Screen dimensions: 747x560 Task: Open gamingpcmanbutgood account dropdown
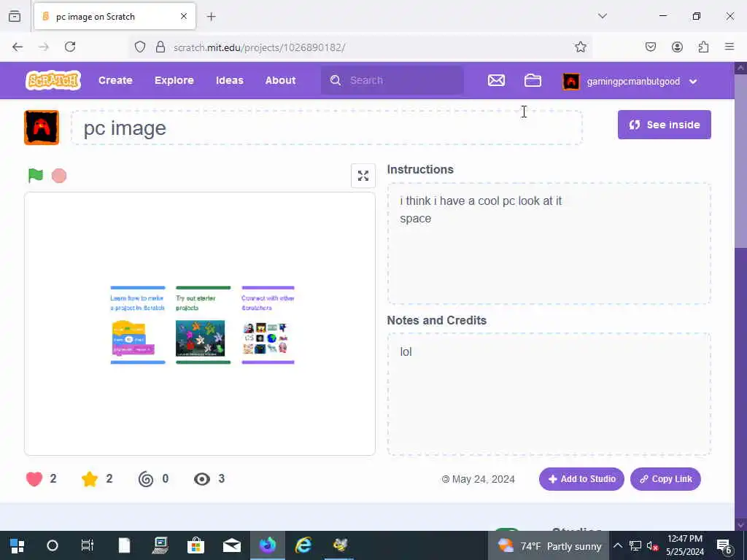click(x=693, y=82)
